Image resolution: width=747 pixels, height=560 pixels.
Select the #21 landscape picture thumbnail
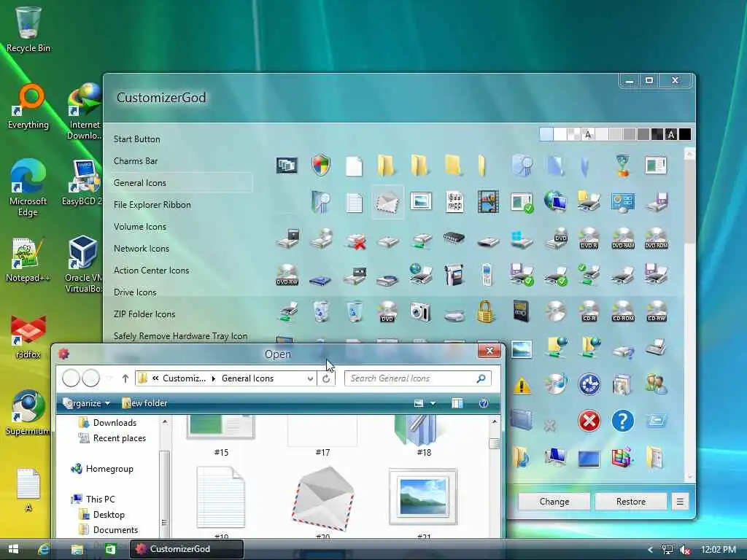pyautogui.click(x=423, y=497)
